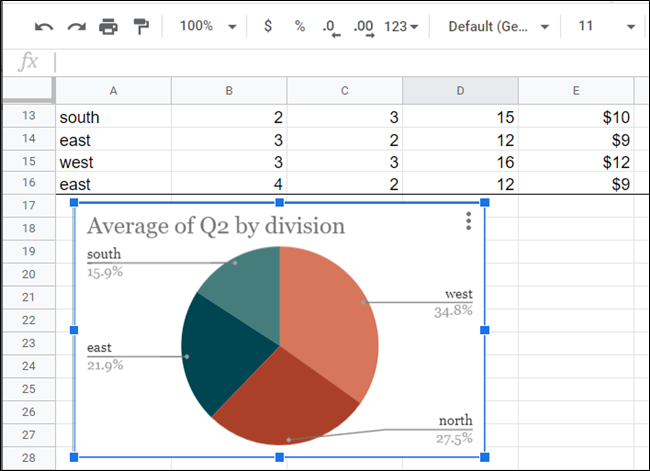Select column A header
This screenshot has height=471, width=650.
click(x=113, y=91)
